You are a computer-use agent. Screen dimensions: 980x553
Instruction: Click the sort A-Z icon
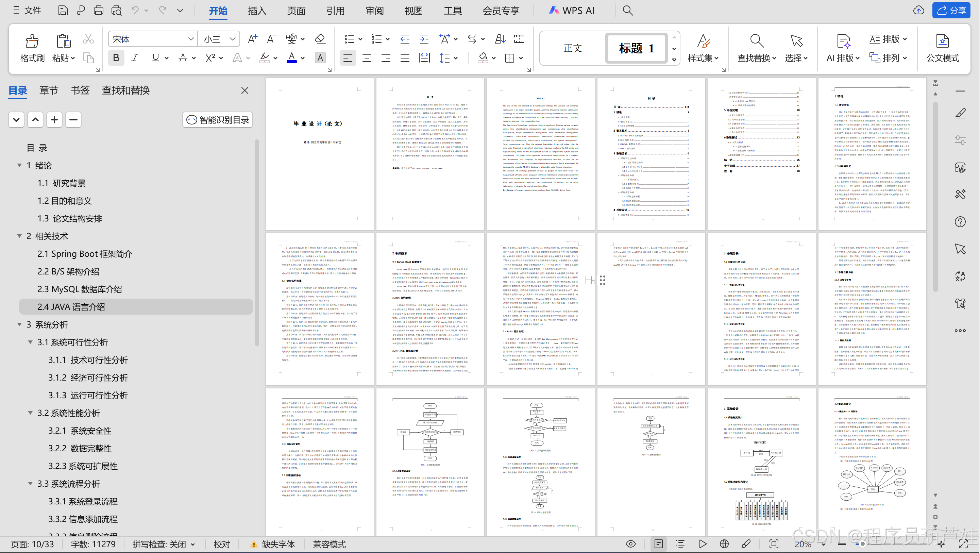pyautogui.click(x=500, y=39)
